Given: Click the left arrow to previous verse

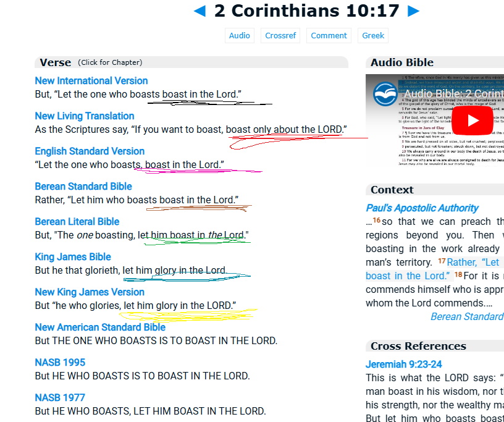Looking at the screenshot, I should click(x=199, y=11).
